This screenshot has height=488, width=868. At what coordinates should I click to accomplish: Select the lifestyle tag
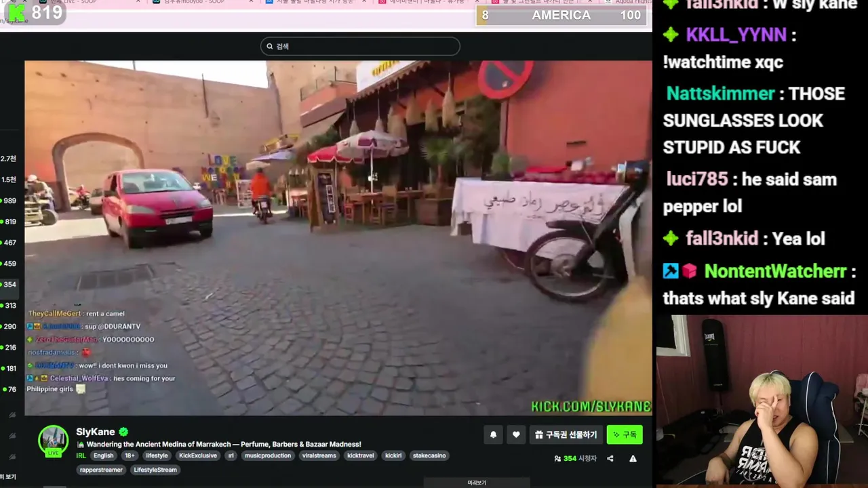[157, 455]
